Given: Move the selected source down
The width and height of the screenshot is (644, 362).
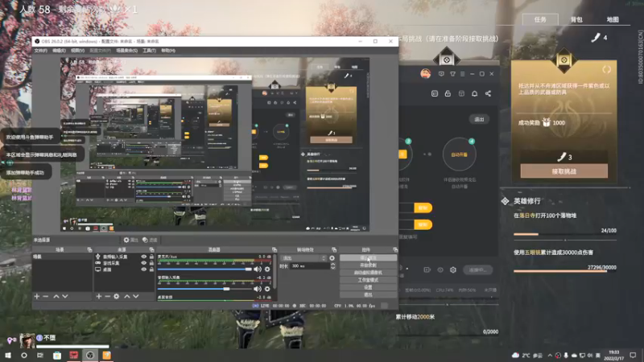Looking at the screenshot, I should coord(135,296).
